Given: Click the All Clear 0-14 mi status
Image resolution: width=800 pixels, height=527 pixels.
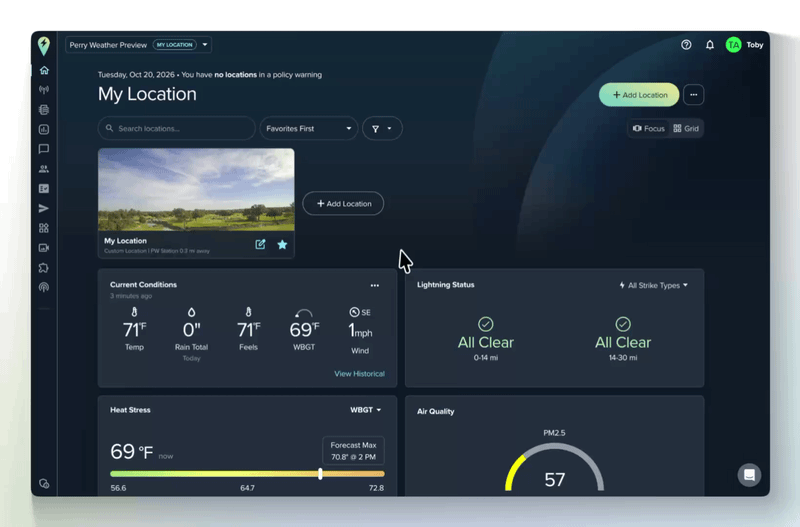Looking at the screenshot, I should 486,339.
